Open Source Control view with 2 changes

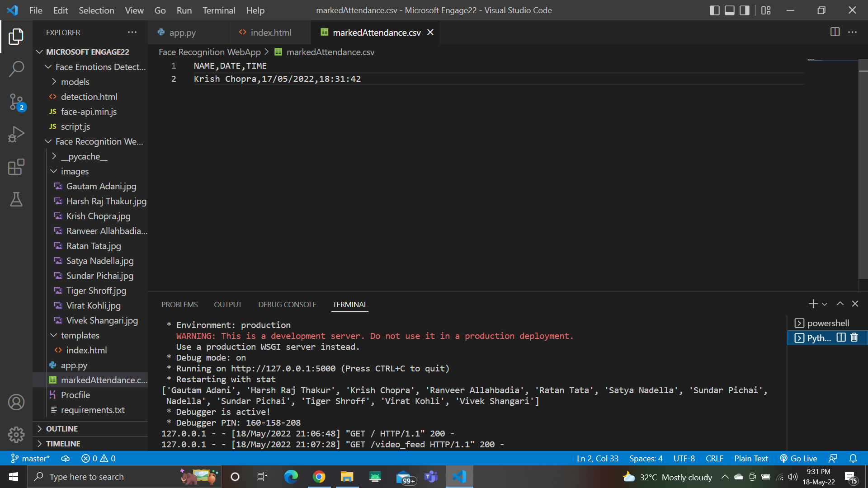click(16, 102)
